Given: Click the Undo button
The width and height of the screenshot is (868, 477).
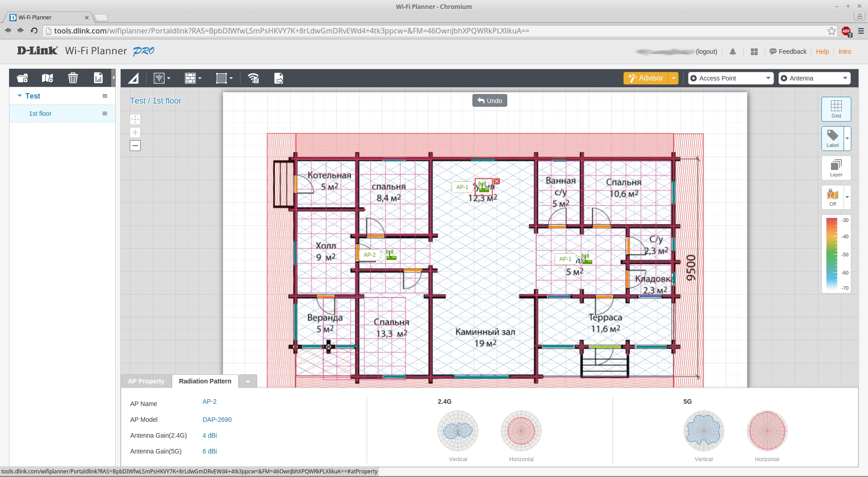Looking at the screenshot, I should [490, 101].
